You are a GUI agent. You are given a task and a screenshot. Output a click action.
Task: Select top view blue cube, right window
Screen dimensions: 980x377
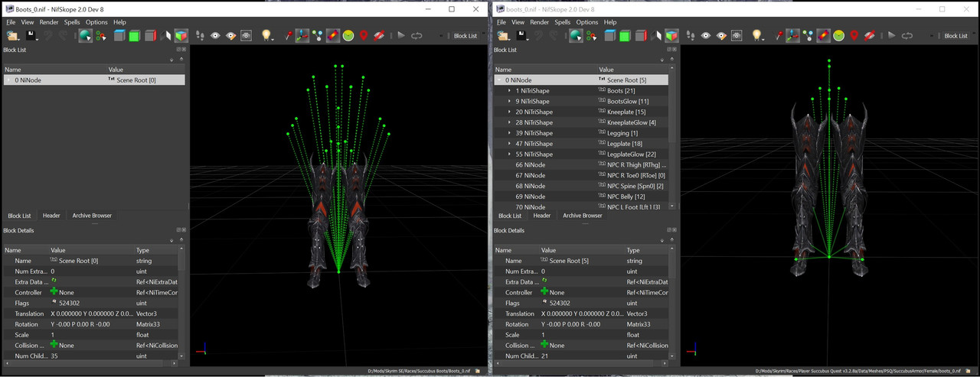[x=609, y=35]
